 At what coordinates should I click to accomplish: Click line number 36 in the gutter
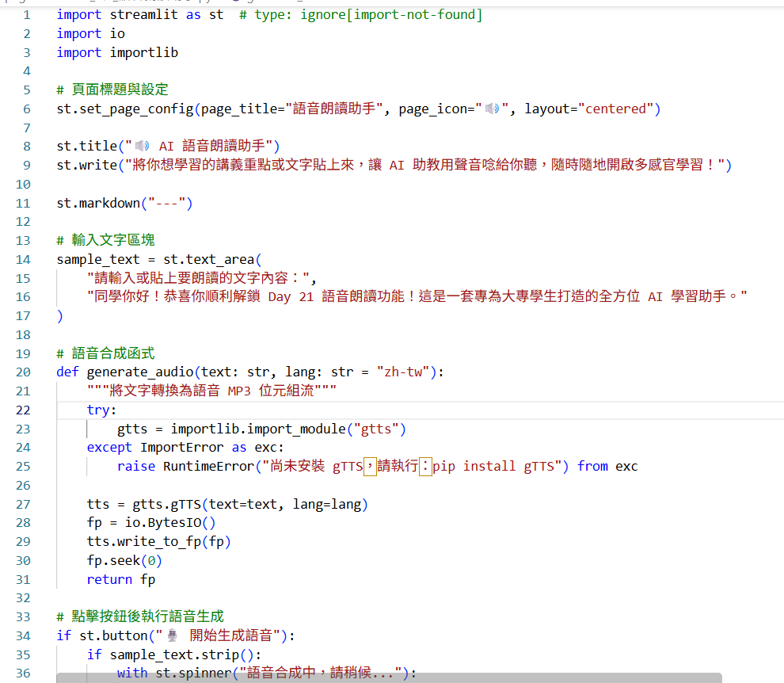point(23,673)
